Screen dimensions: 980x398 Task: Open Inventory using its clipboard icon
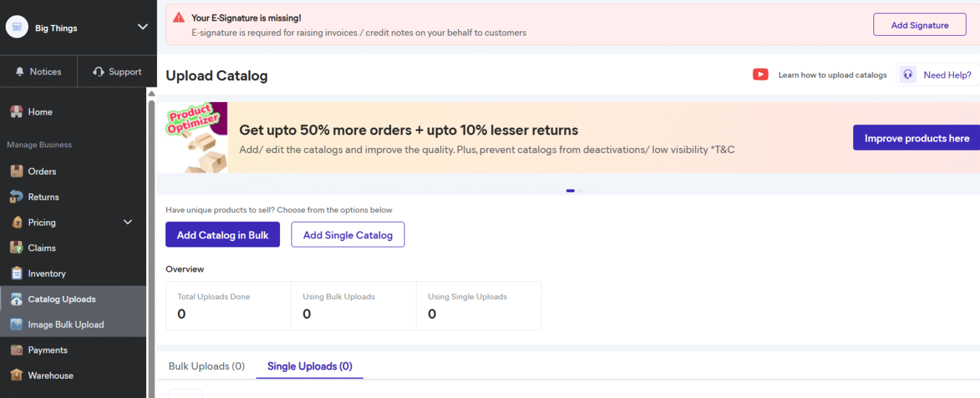point(17,274)
